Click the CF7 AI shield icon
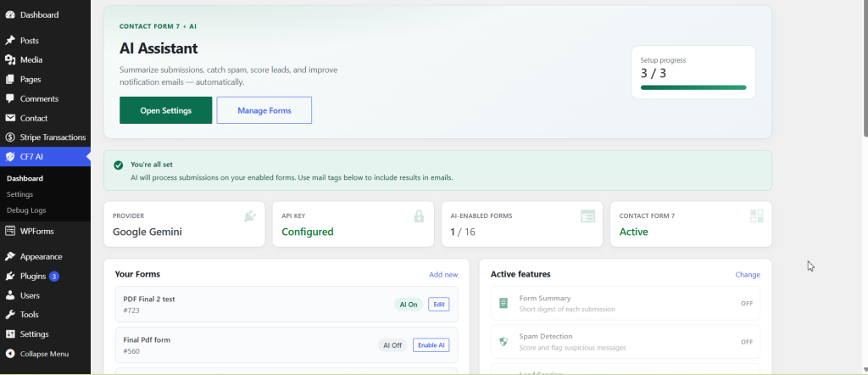This screenshot has height=375, width=868. [10, 157]
